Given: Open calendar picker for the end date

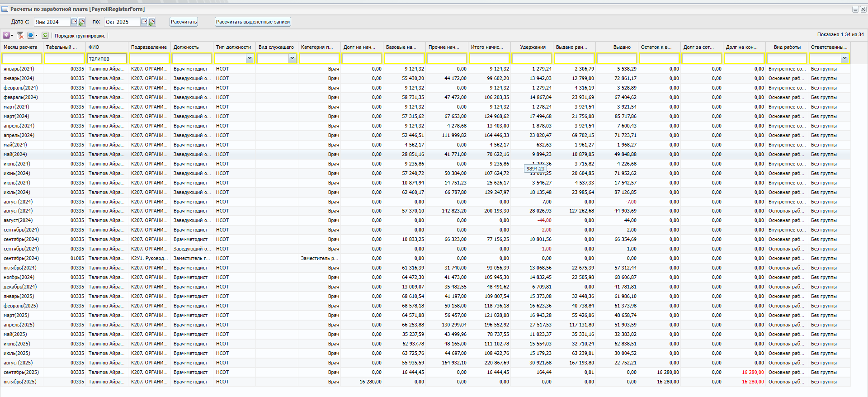Looking at the screenshot, I should [x=144, y=22].
